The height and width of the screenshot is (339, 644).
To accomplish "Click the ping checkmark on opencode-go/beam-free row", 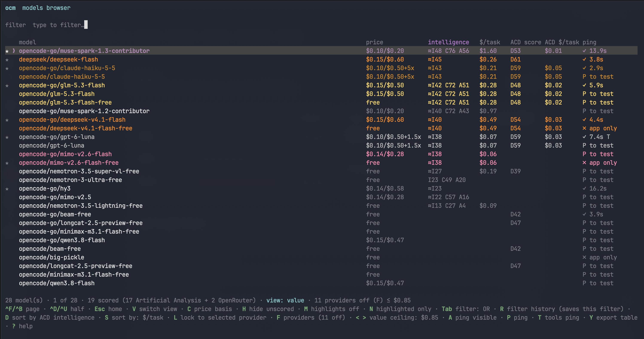I will tap(584, 214).
